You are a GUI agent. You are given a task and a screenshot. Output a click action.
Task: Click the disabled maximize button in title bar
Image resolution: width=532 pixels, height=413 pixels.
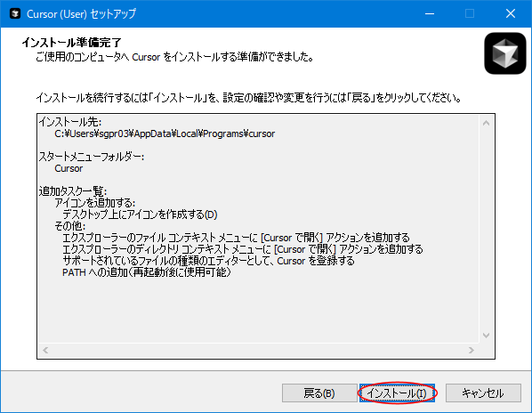click(x=470, y=14)
